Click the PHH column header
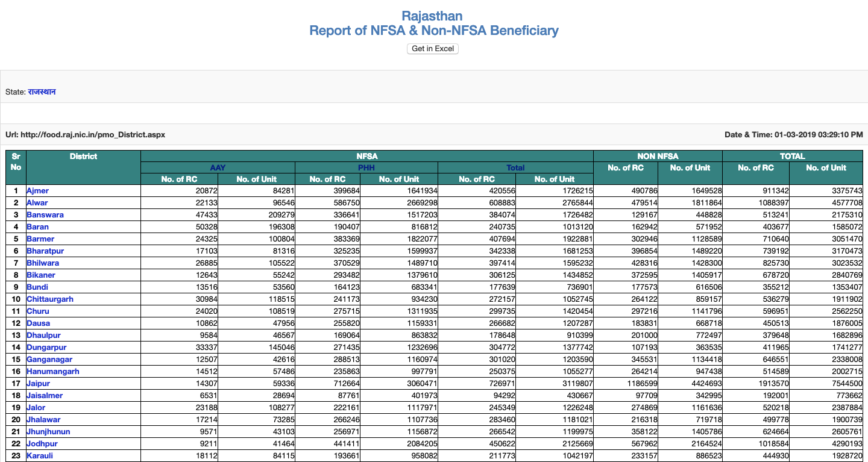 [x=366, y=167]
